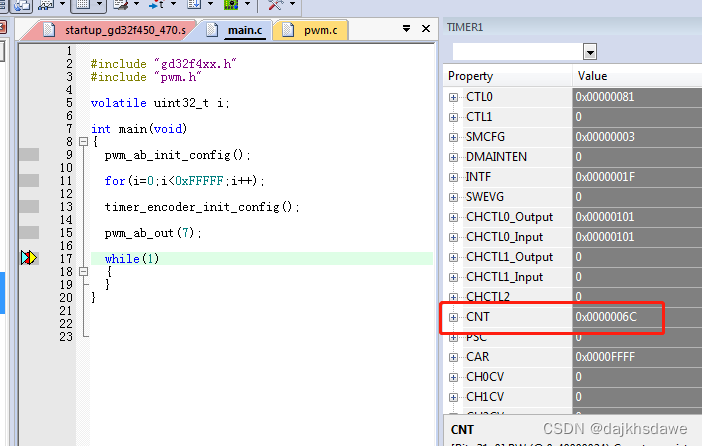Expand the CHCTL0_Input register

[453, 237]
